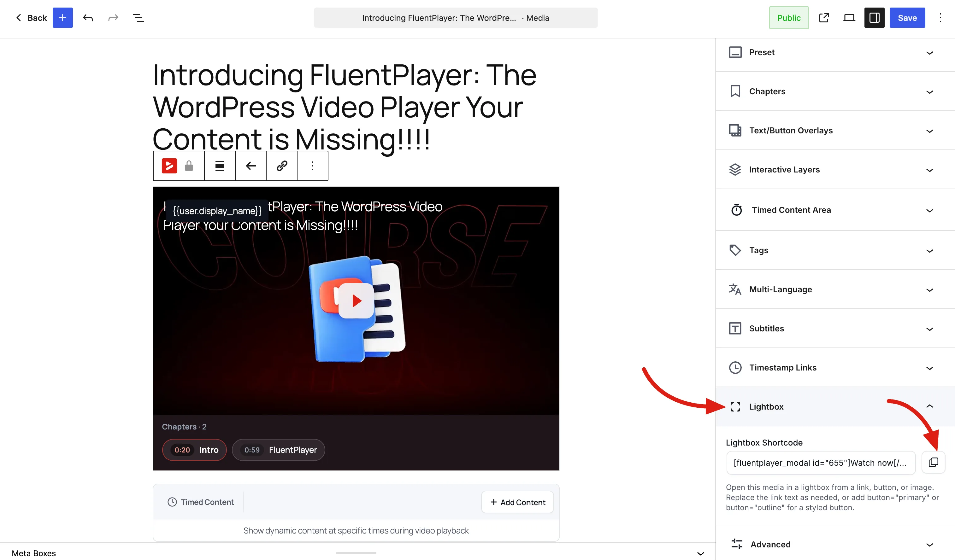Open the document title command bar
Image resolution: width=955 pixels, height=560 pixels.
coord(456,18)
